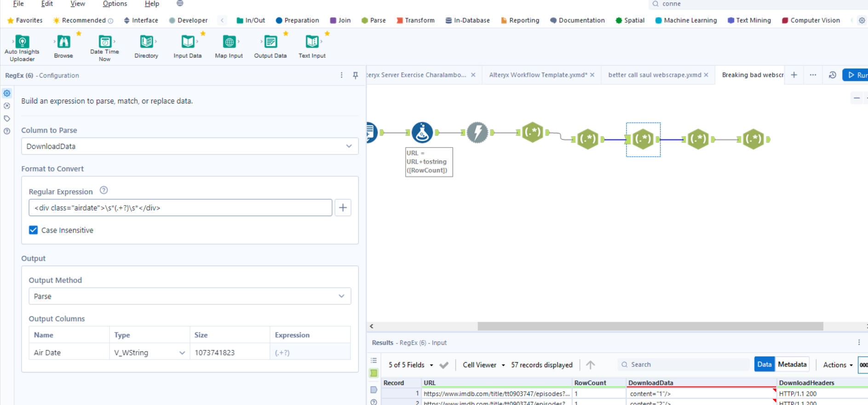
Task: Open the File menu
Action: pyautogui.click(x=18, y=4)
